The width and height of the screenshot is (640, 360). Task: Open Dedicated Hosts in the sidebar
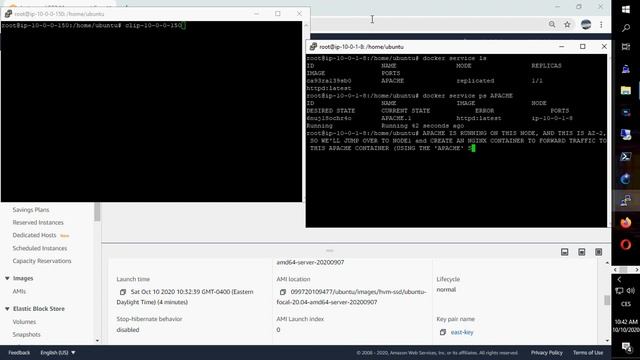pos(34,236)
